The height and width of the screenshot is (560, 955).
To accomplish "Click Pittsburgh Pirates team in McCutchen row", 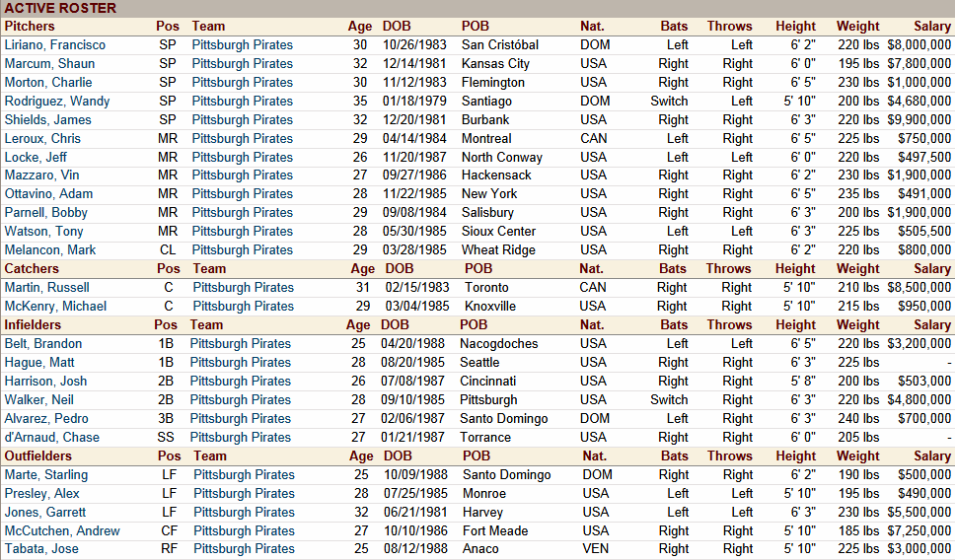I will pos(245,531).
